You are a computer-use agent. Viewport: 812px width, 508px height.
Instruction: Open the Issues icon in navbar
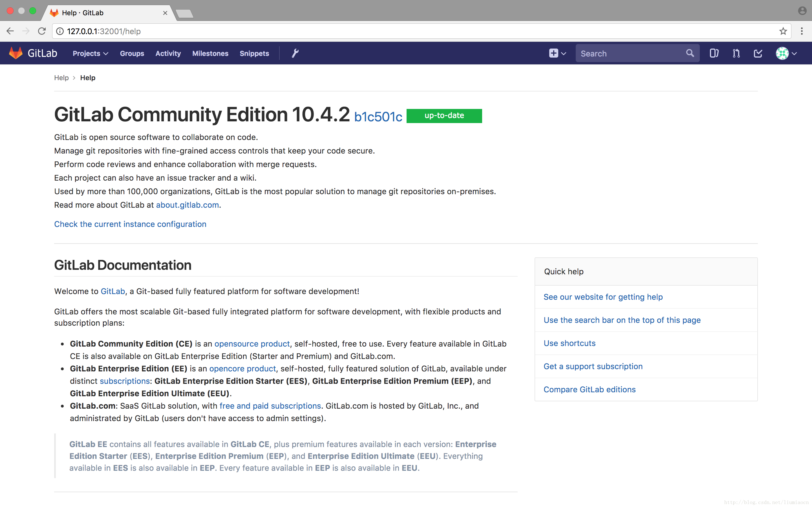tap(714, 53)
